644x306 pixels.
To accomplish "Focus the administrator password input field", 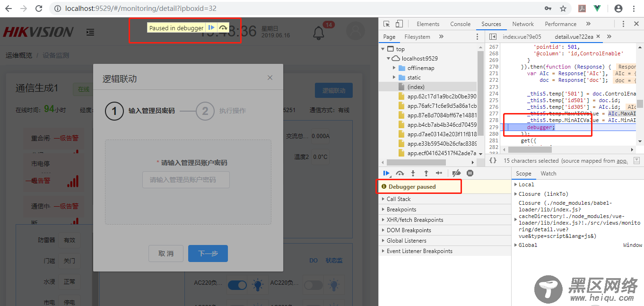I will (x=186, y=180).
